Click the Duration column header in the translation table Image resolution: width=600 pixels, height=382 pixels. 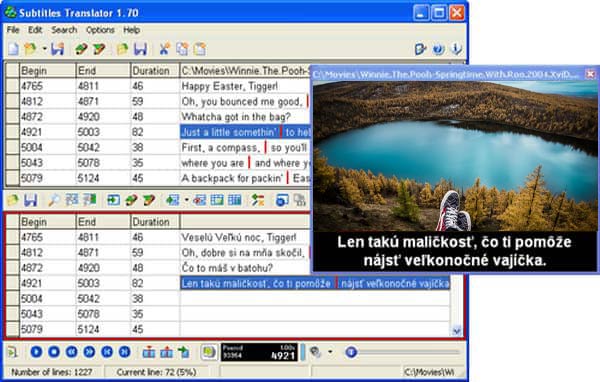click(155, 222)
